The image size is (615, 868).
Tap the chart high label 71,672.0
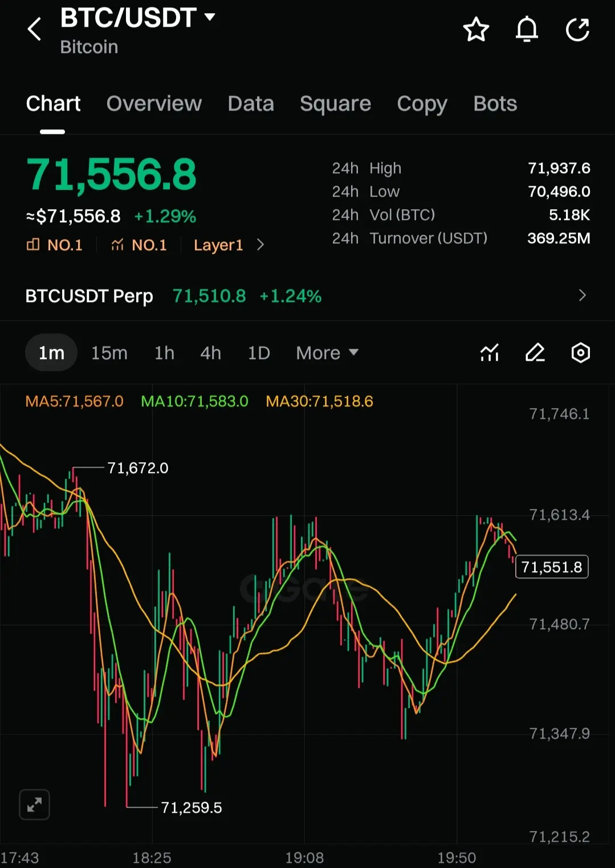click(x=138, y=468)
